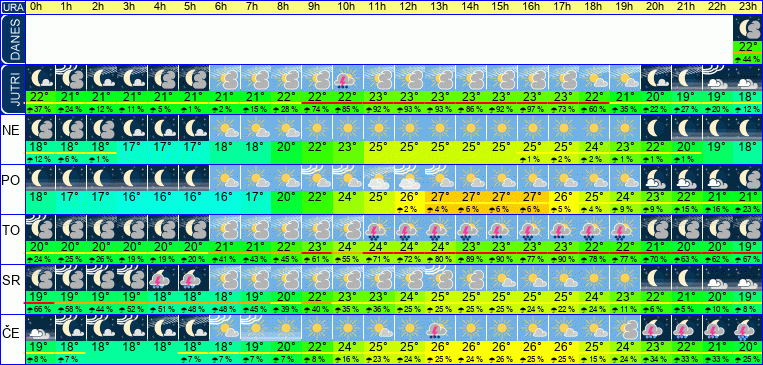The width and height of the screenshot is (763, 365).
Task: Click the URA header cell
Action: point(12,7)
